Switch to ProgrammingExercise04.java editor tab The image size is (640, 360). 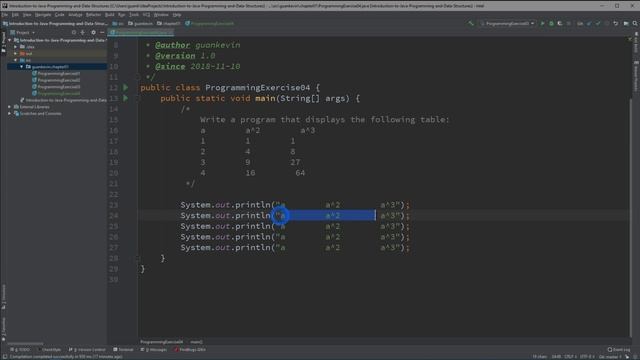142,32
